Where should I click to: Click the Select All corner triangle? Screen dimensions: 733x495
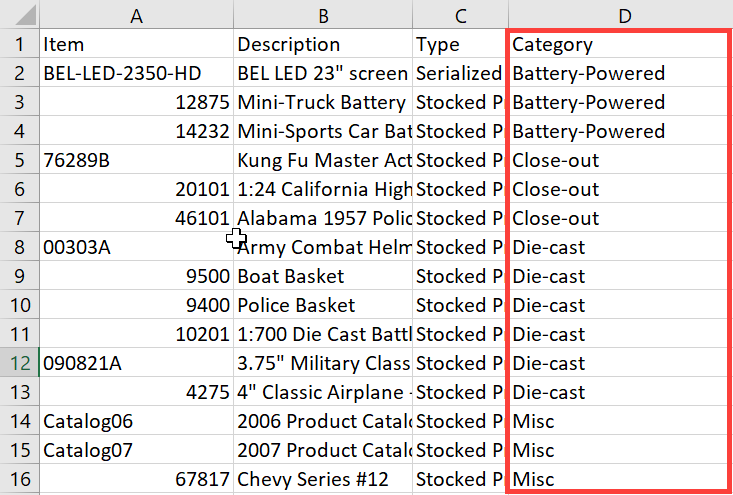[x=20, y=15]
